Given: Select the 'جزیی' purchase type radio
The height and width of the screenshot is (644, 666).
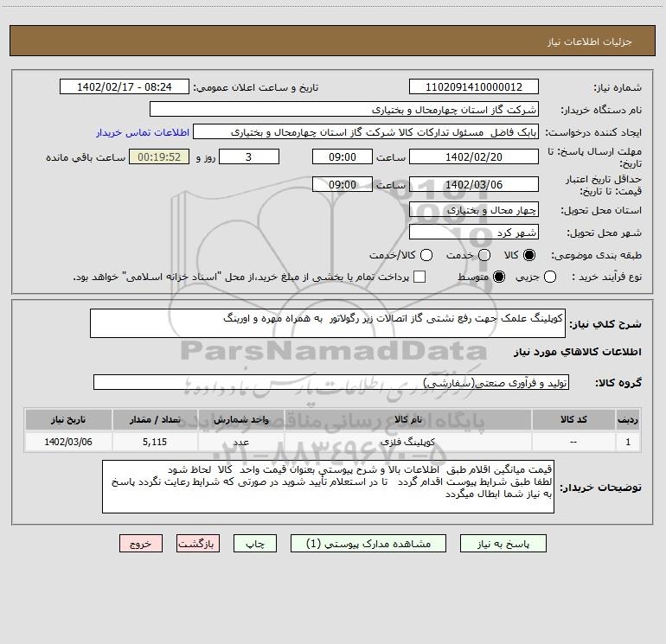Looking at the screenshot, I should pos(550,277).
